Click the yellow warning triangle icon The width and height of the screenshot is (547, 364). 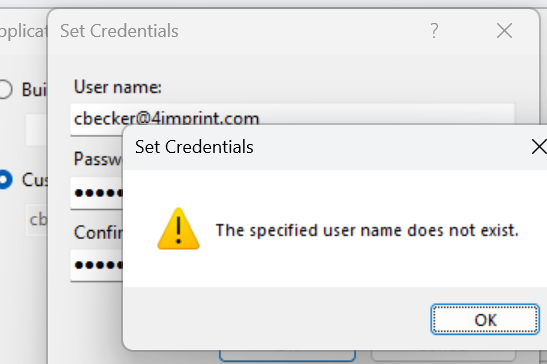[178, 229]
